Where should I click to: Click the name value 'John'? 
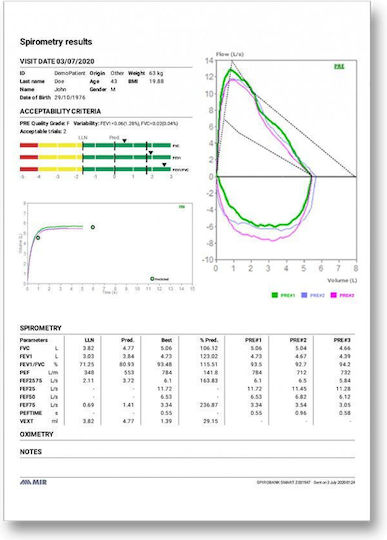[60, 89]
